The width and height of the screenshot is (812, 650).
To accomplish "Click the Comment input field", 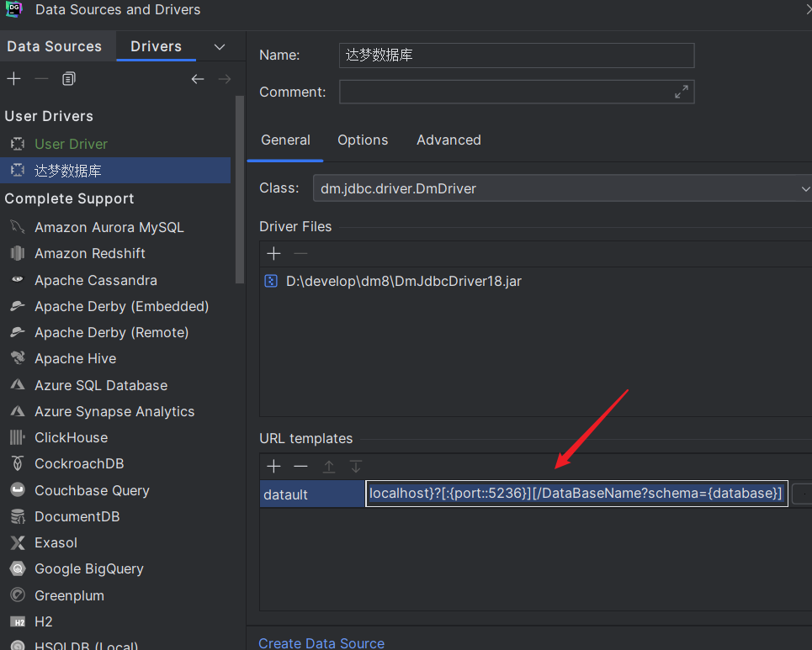I will 517,92.
